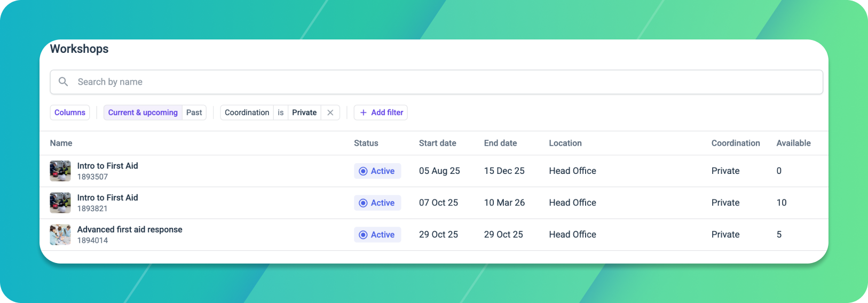Open Intro to First Aid 1893507 workshop
This screenshot has height=303, width=868.
(x=108, y=166)
